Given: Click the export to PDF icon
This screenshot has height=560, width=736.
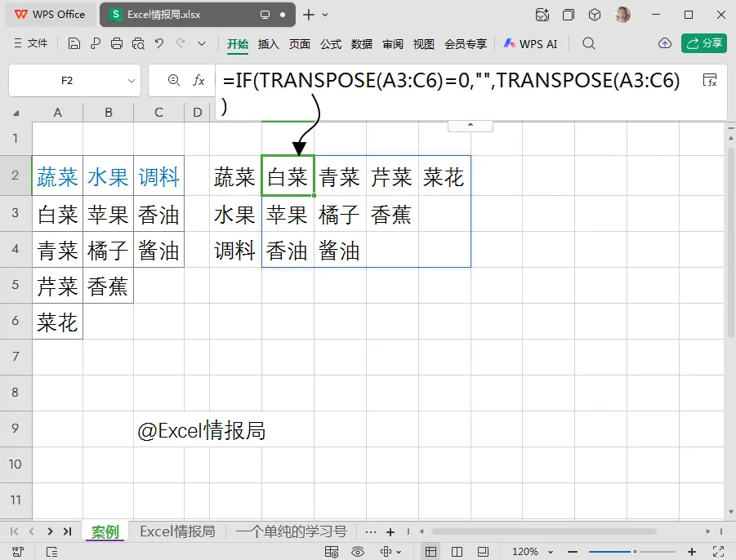Looking at the screenshot, I should point(96,43).
